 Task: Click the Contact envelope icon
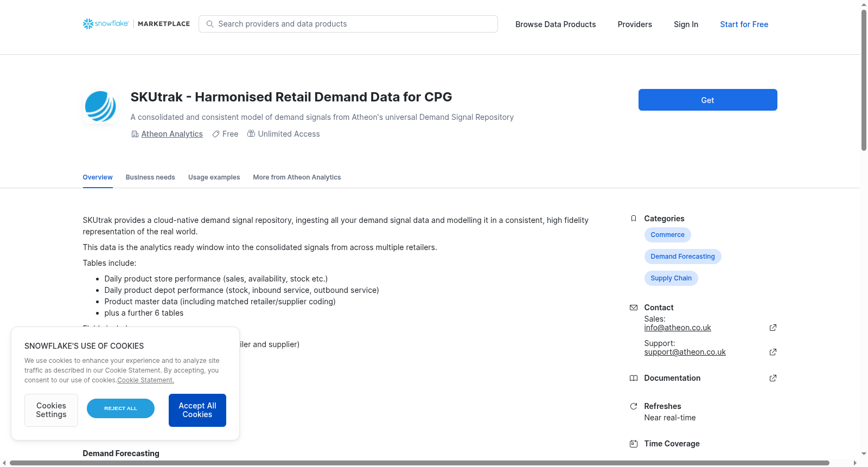pyautogui.click(x=634, y=308)
